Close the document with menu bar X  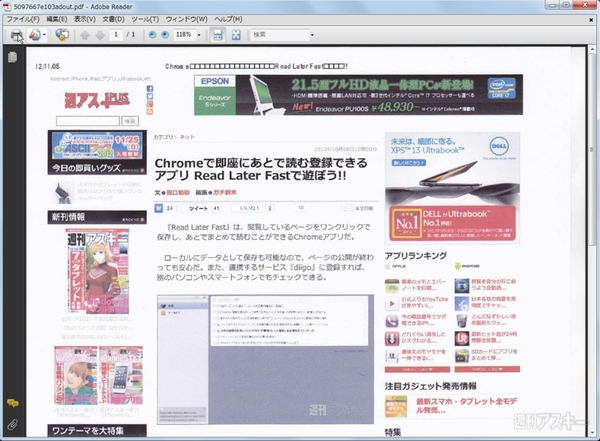[591, 20]
